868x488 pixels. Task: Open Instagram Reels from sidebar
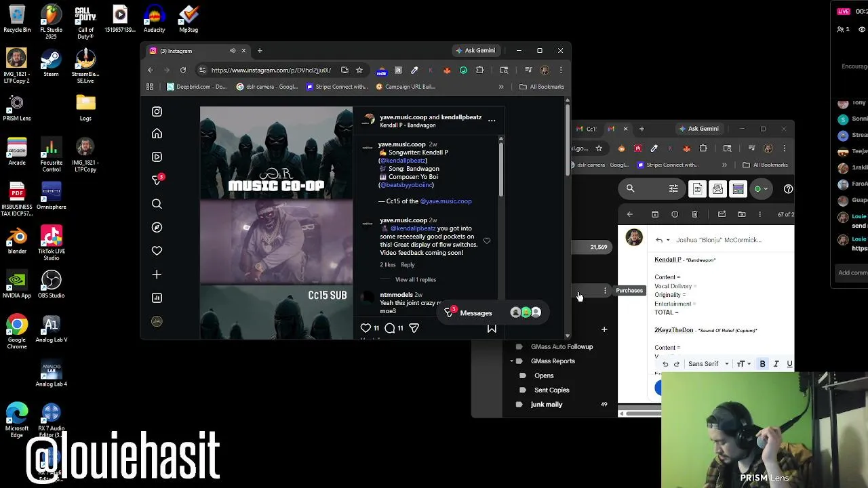tap(157, 157)
